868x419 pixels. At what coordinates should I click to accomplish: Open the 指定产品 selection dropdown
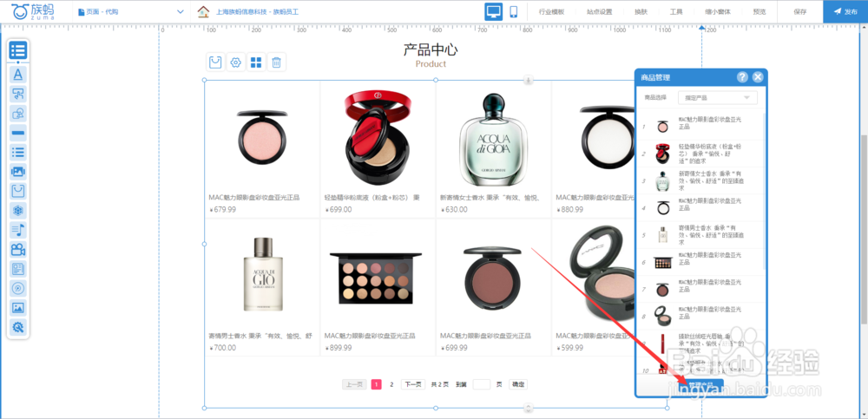pos(718,97)
